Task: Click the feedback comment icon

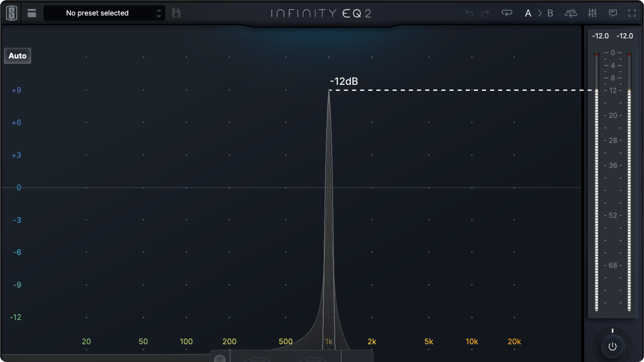Action: click(613, 13)
